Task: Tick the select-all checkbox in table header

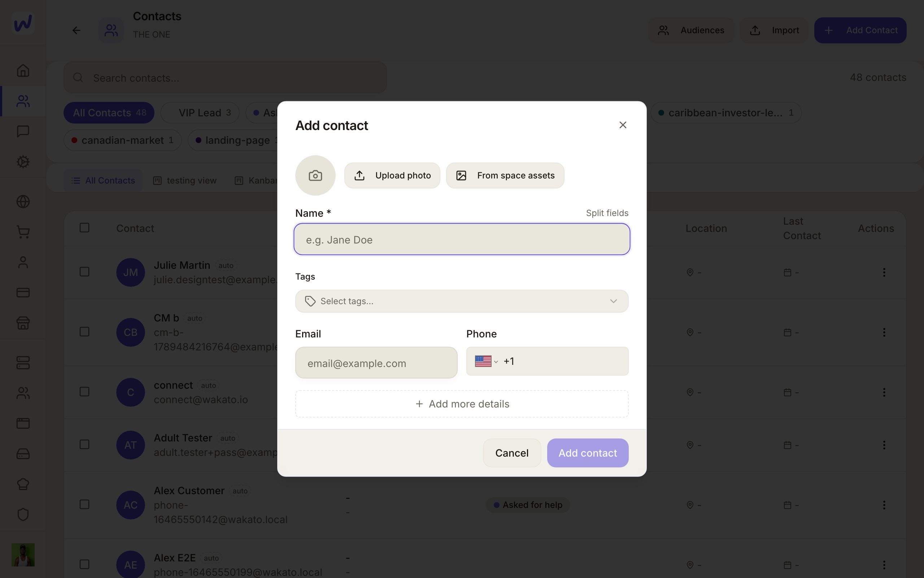Action: [84, 228]
